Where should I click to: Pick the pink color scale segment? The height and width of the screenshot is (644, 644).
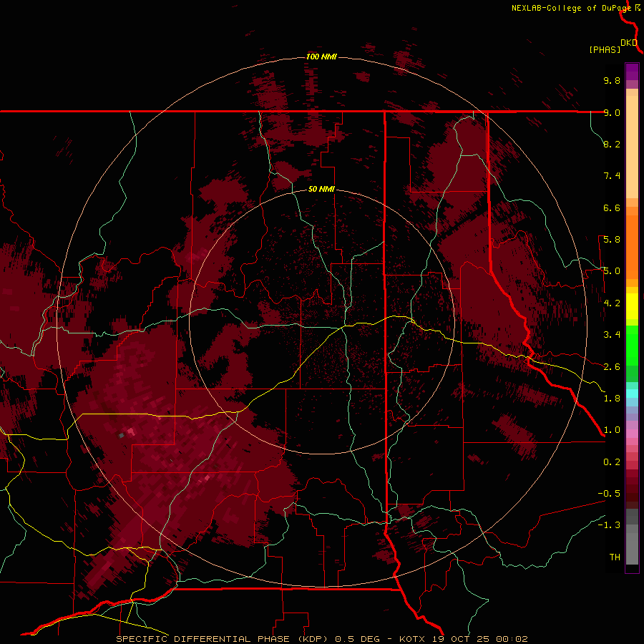coord(632,434)
